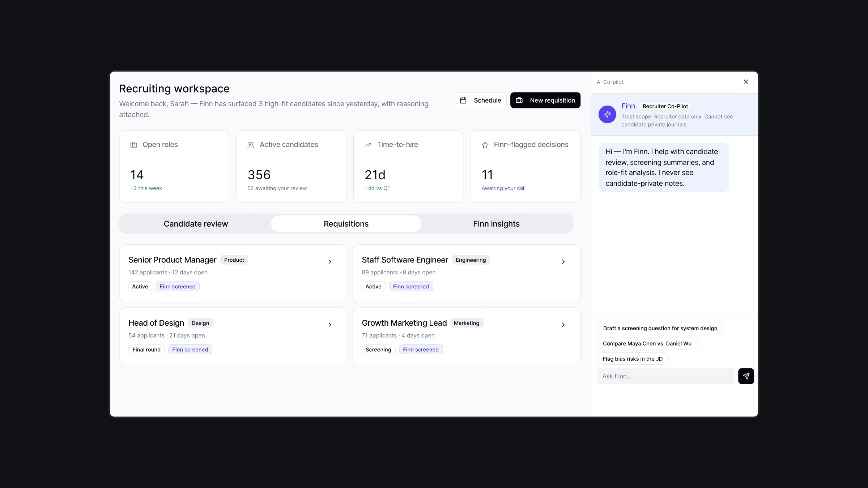Open the Head of Design title
This screenshot has width=868, height=488.
(x=156, y=323)
